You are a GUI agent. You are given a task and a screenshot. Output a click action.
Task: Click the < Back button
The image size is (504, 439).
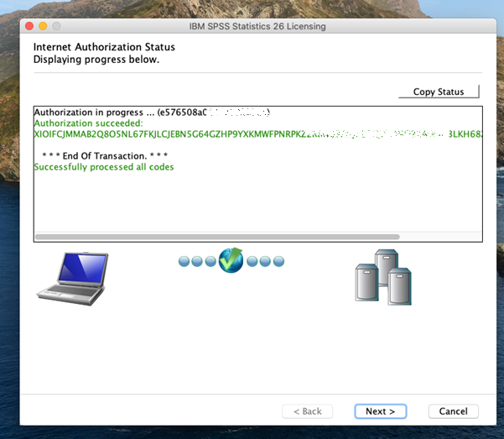(x=307, y=411)
